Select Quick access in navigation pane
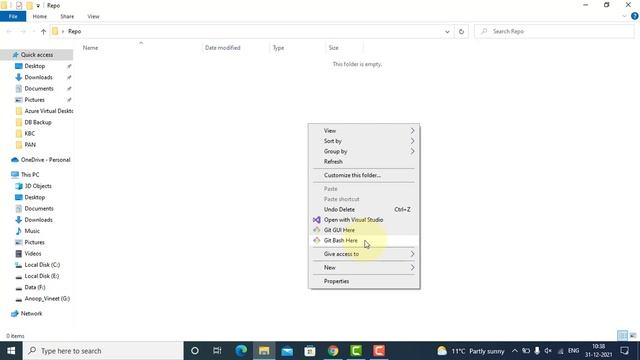The image size is (640, 360). click(37, 55)
